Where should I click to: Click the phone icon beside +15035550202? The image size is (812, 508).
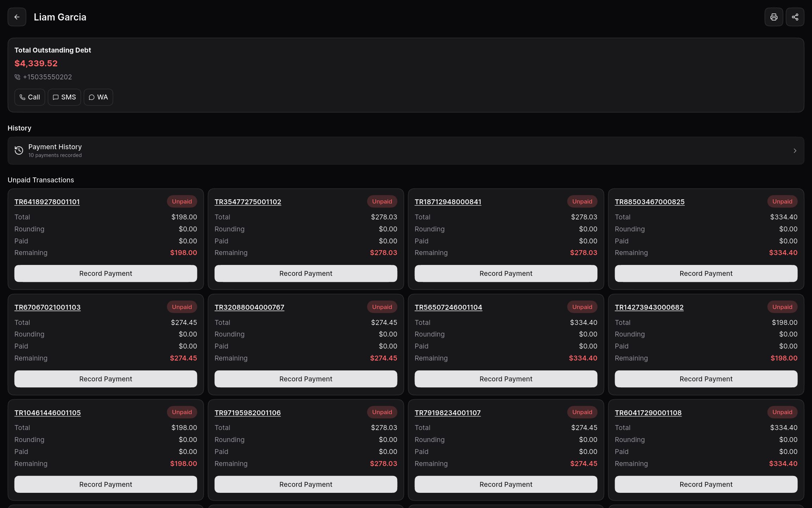click(17, 77)
